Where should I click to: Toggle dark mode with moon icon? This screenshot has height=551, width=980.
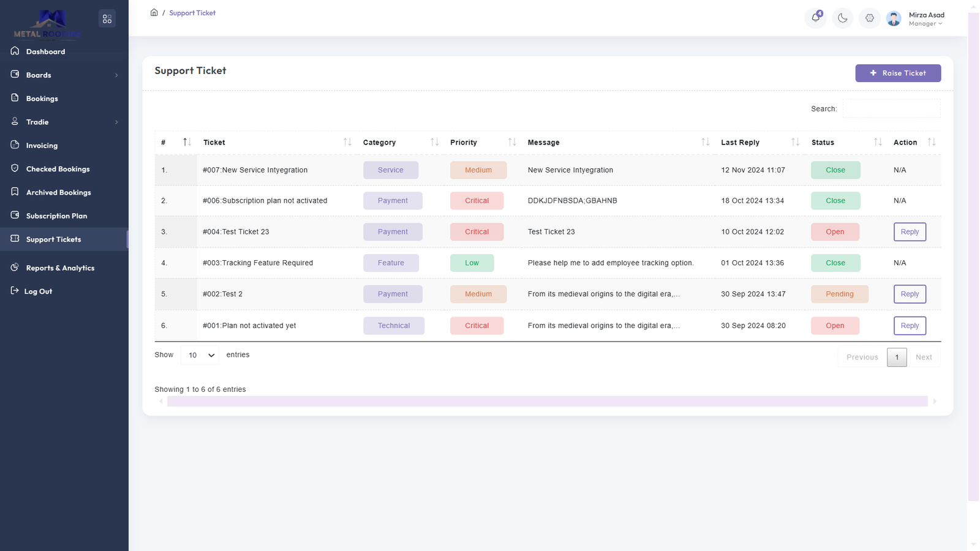843,18
